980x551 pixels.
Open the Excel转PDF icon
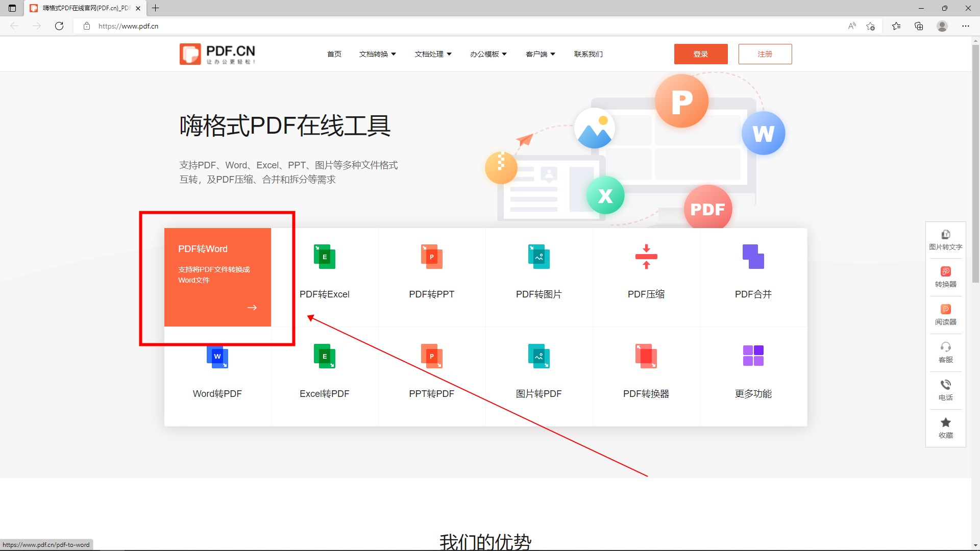[325, 356]
